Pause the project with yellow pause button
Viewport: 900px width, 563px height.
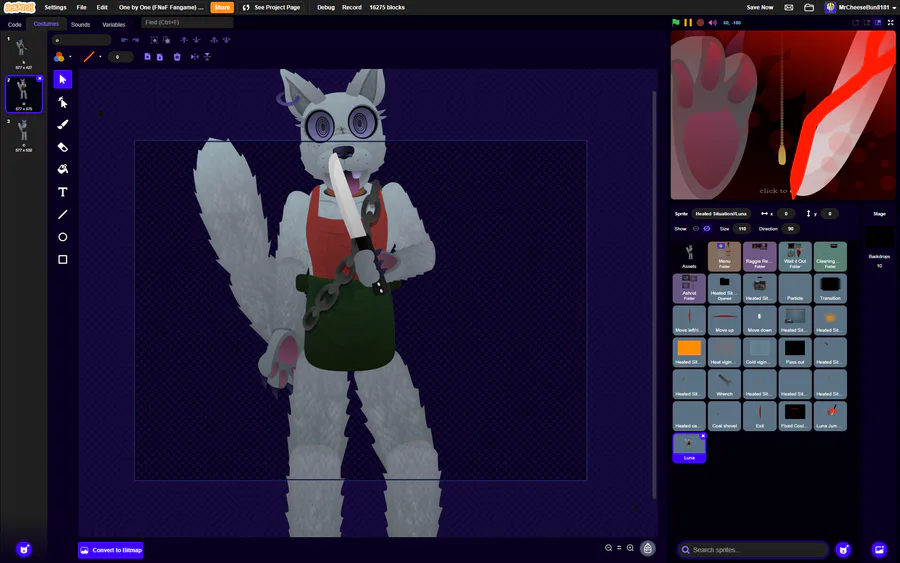tap(688, 22)
